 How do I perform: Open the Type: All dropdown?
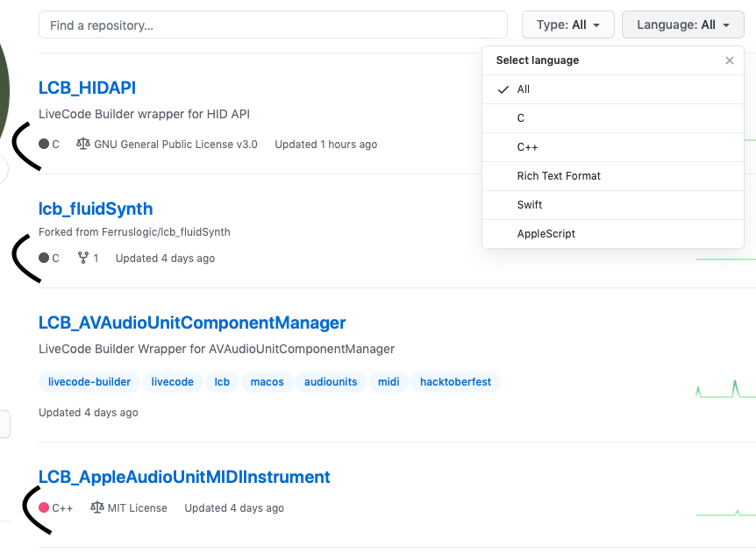point(568,25)
